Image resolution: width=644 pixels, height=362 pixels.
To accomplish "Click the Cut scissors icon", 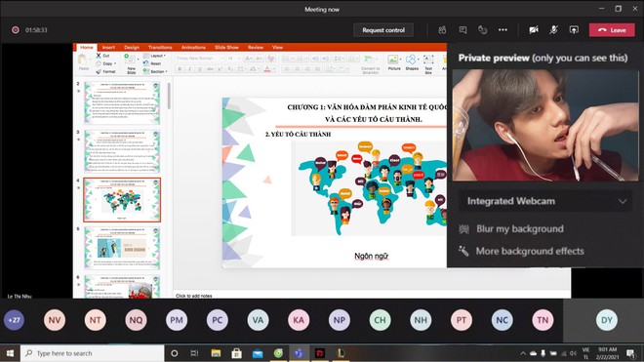I will (99, 56).
